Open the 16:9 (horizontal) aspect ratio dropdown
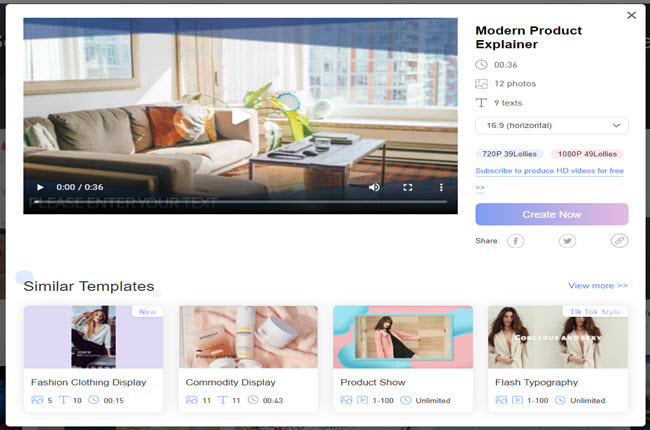Screen dimensions: 650x430 (x=551, y=125)
